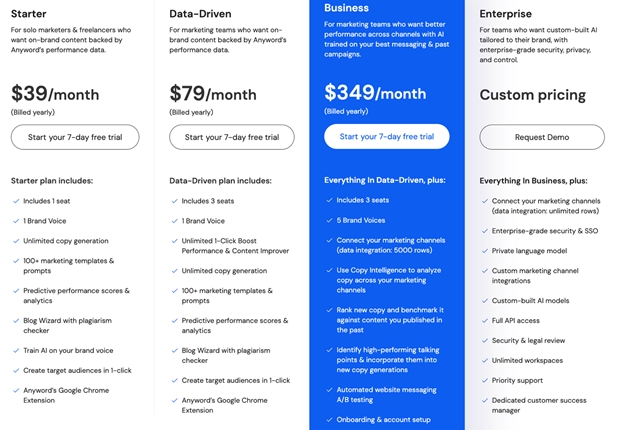Click the Enterprise Request Demo button

542,137
